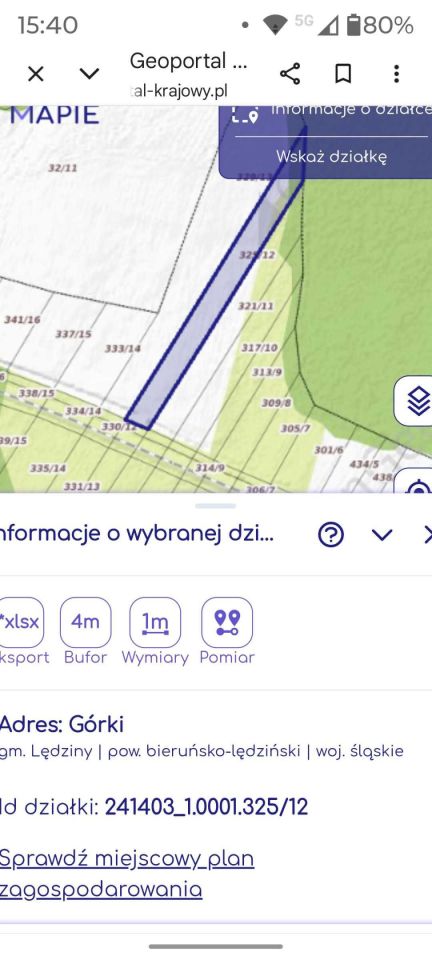Bookmark the Geoportal page

click(343, 74)
